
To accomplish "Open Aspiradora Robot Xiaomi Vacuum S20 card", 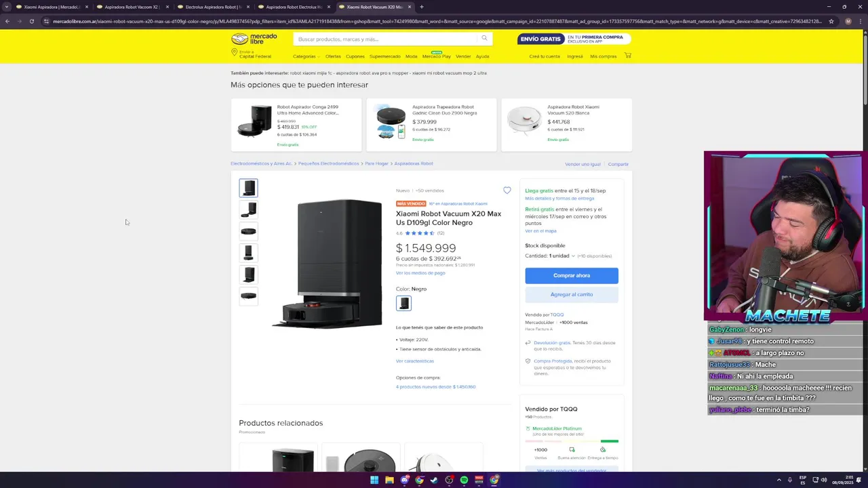I will (567, 125).
